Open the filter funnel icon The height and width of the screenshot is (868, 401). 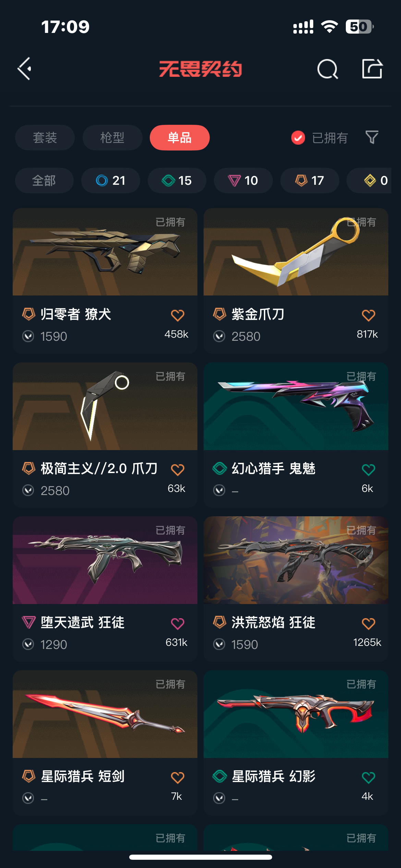point(372,137)
